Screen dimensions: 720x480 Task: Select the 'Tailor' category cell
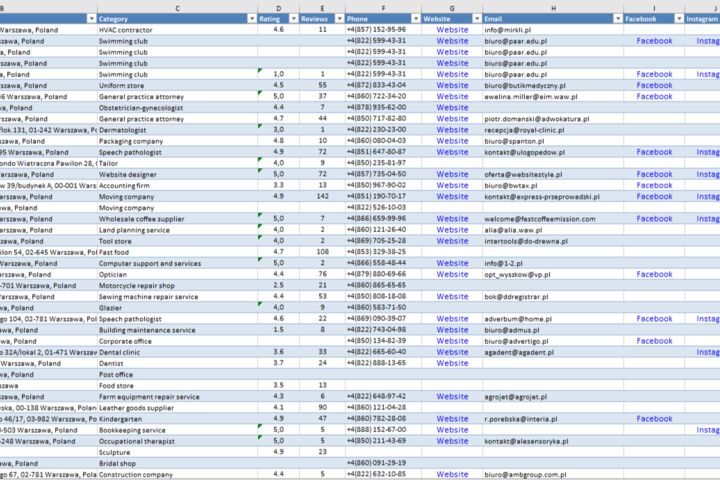click(x=177, y=163)
